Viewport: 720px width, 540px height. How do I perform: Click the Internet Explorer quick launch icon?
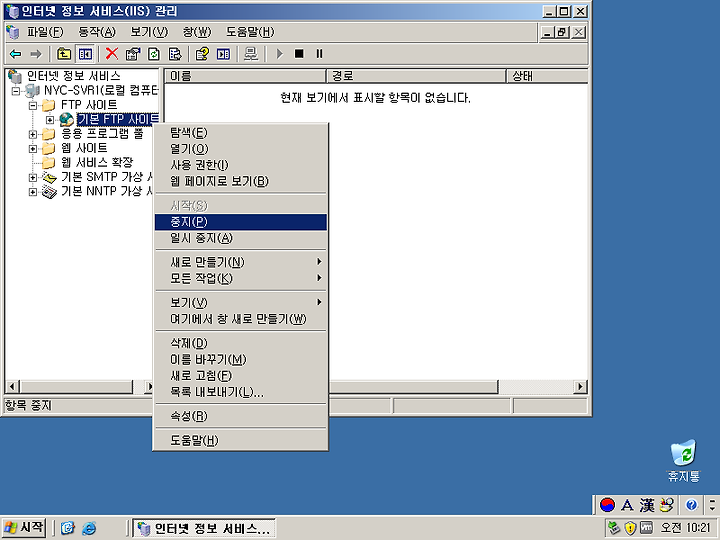coord(89,528)
